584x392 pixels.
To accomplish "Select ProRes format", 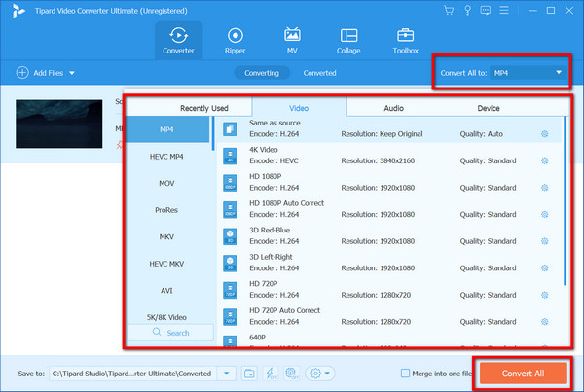I will (166, 210).
